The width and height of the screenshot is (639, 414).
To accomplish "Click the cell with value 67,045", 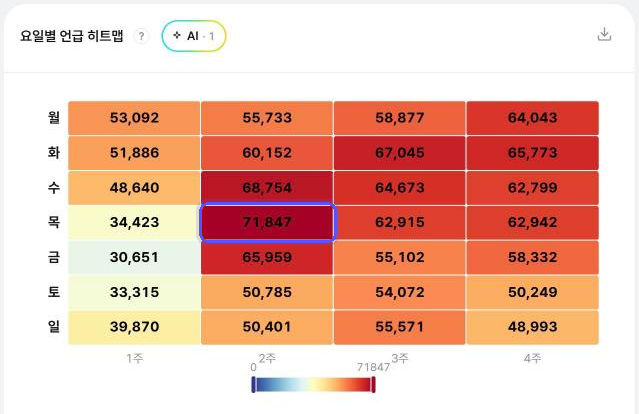I will pos(400,153).
